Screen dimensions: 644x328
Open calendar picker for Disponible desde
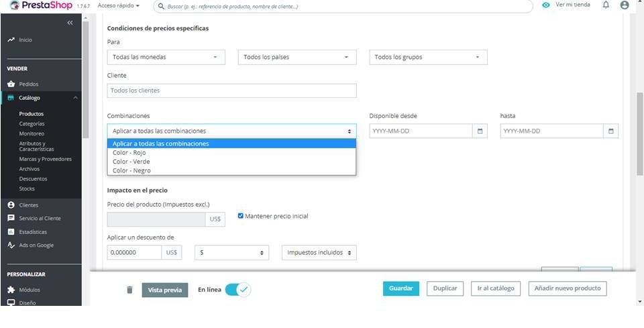[480, 131]
